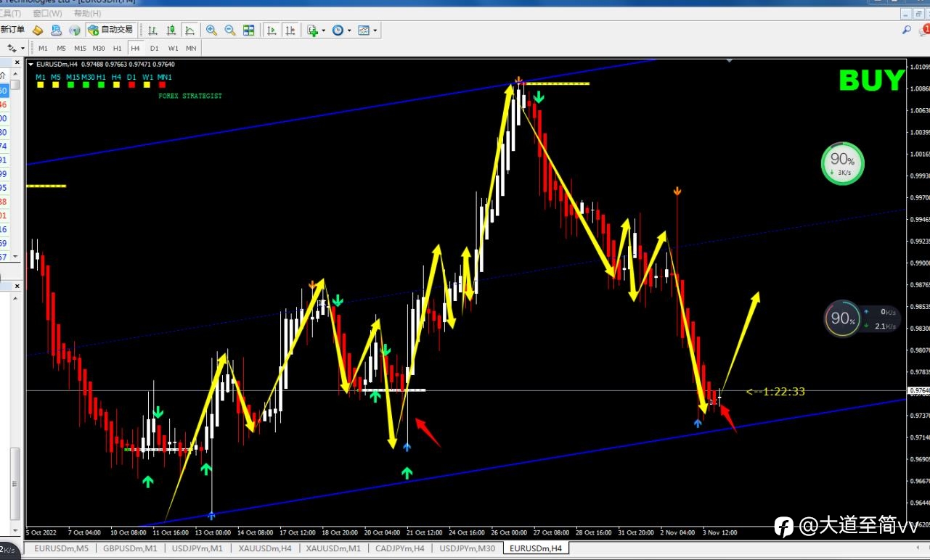Click the green signal globe icon
The image size is (930, 560).
74,30
